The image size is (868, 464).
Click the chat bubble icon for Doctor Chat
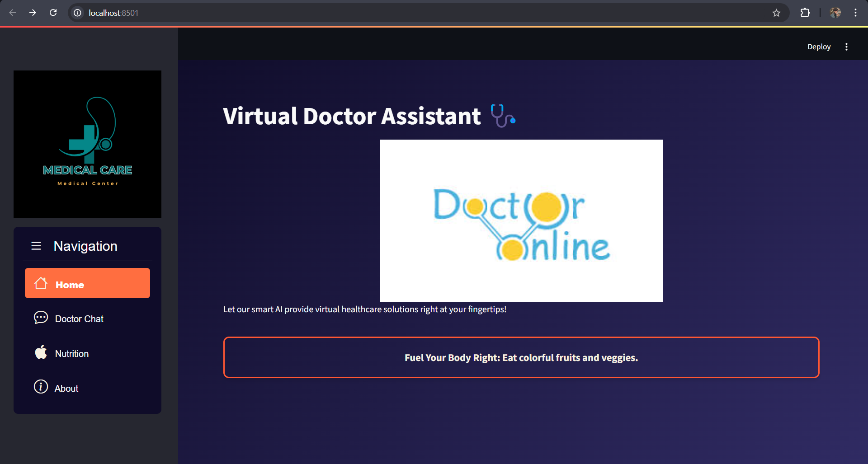click(41, 318)
